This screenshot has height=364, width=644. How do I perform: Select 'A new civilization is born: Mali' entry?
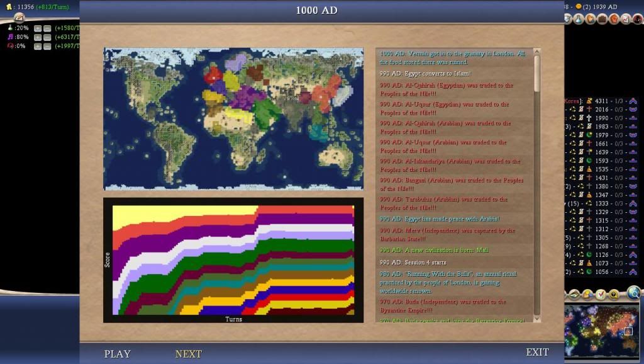[453, 249]
